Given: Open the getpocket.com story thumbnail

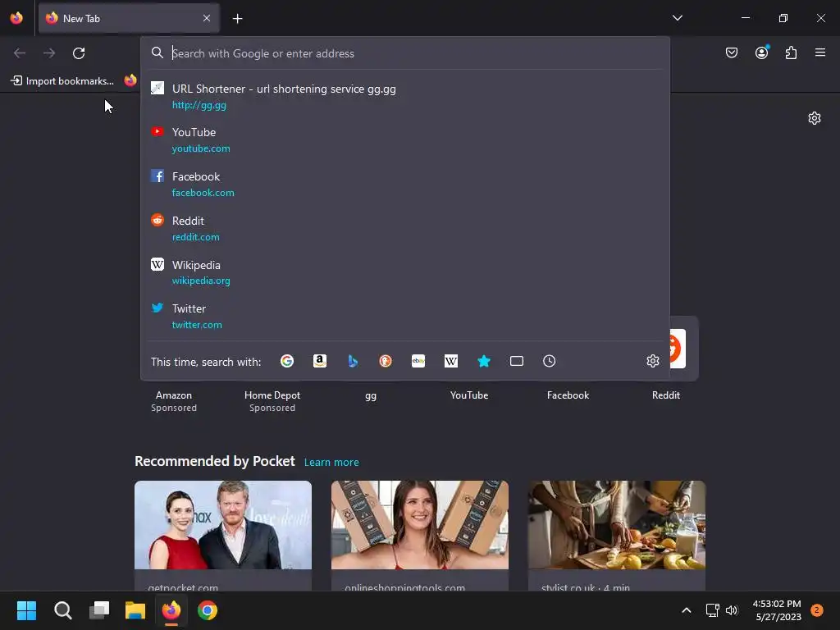Looking at the screenshot, I should coord(223,525).
